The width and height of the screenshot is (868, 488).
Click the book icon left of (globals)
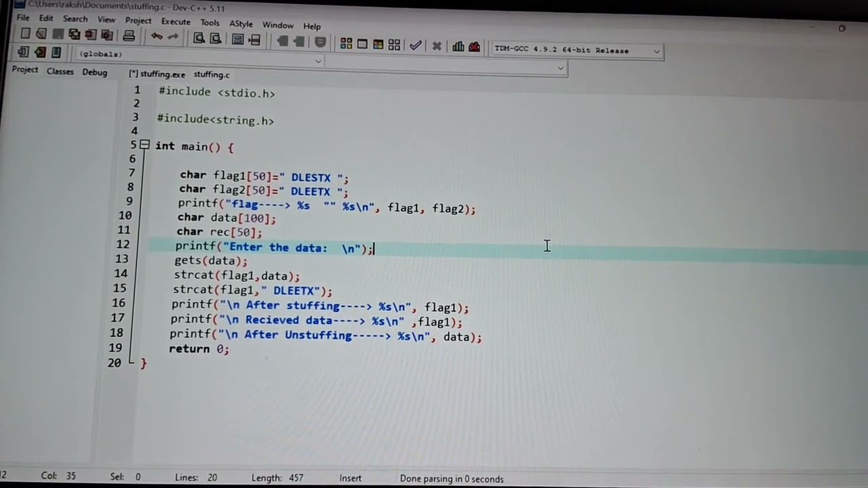(56, 52)
